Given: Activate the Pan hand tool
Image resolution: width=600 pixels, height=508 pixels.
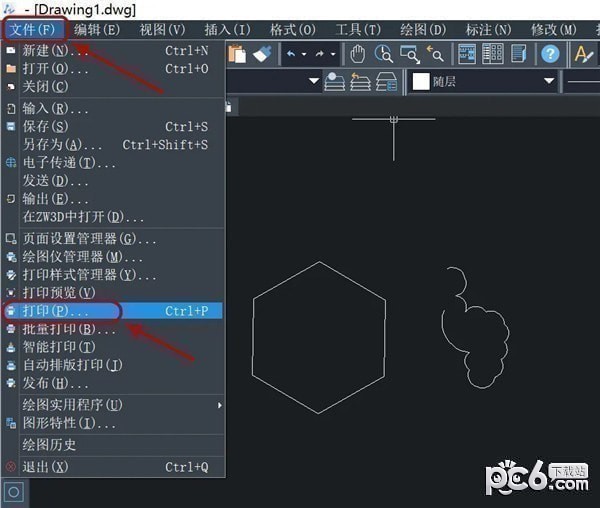Looking at the screenshot, I should point(358,54).
